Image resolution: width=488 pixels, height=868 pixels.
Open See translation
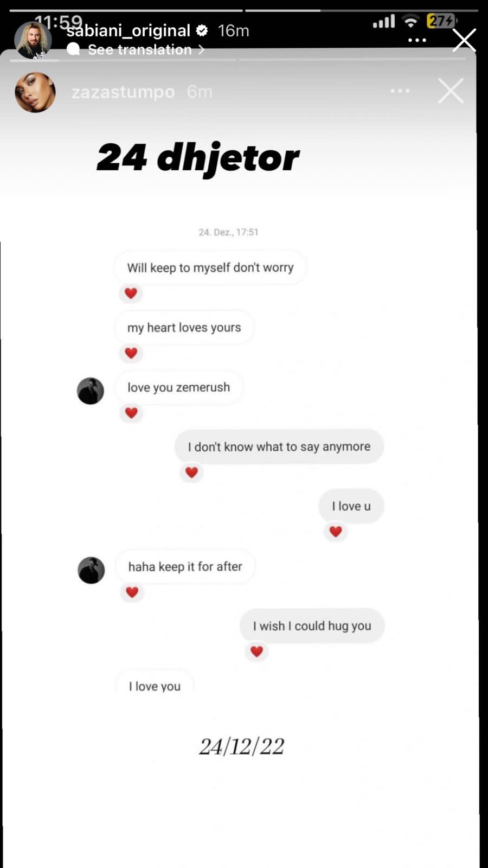click(140, 49)
